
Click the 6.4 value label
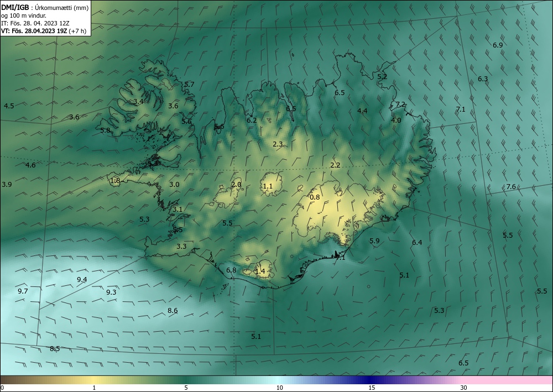tap(417, 242)
